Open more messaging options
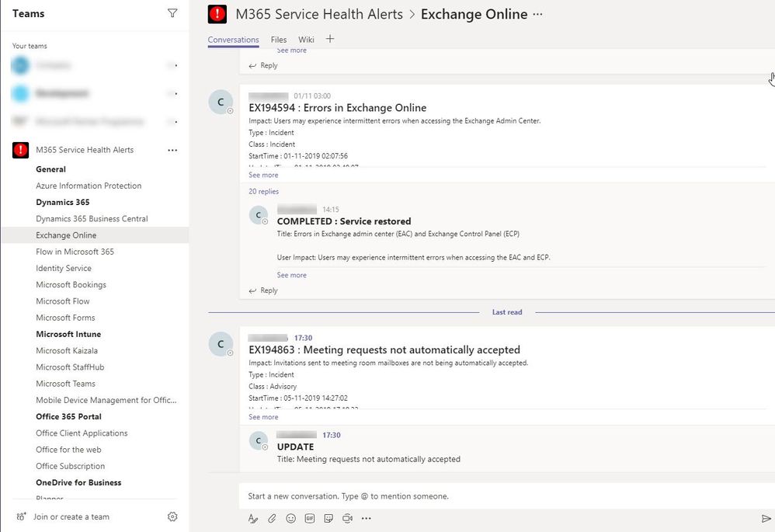The height and width of the screenshot is (532, 775). click(366, 518)
